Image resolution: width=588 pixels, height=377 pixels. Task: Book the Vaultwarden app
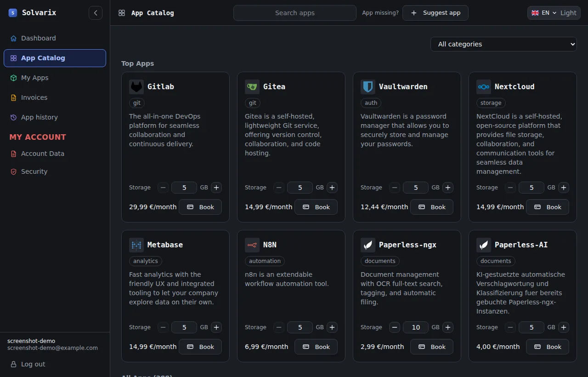[x=432, y=207]
